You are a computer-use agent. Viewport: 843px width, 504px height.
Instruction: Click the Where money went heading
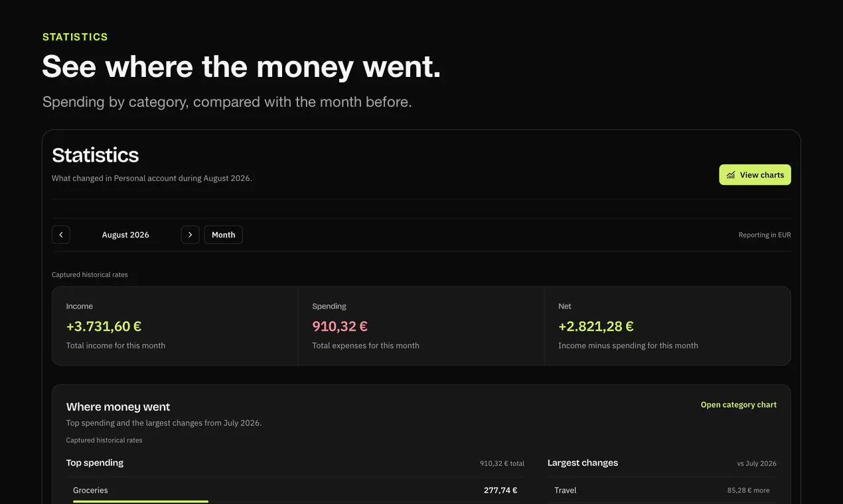coord(118,407)
